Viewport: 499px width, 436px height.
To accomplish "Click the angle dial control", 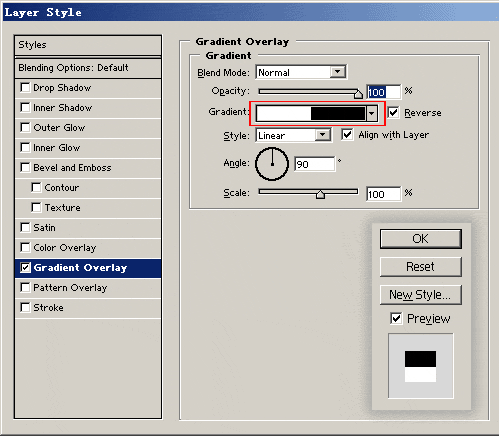I will (272, 164).
